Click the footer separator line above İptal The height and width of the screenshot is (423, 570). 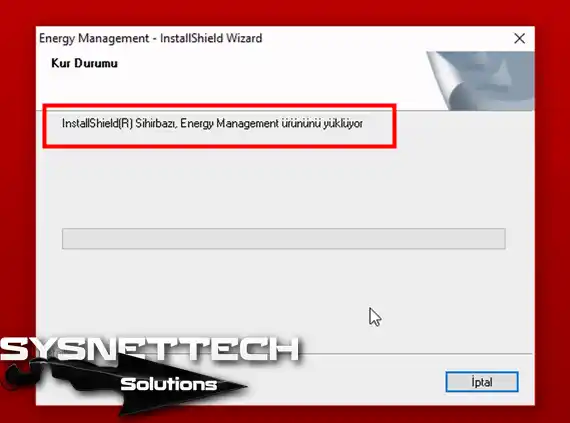[416, 353]
